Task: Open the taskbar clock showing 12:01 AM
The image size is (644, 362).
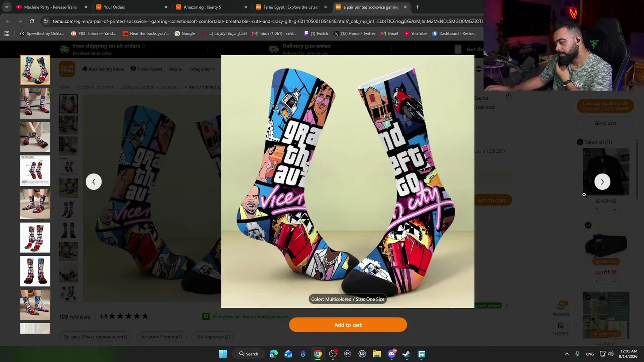Action: (629, 354)
